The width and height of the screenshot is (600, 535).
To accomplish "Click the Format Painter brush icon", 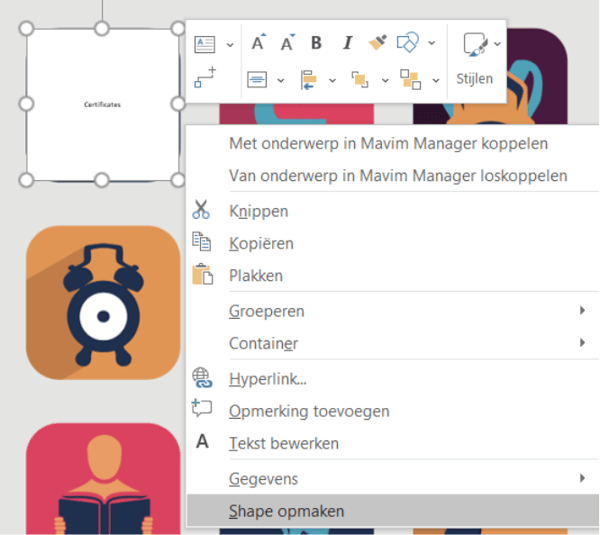I will tap(377, 43).
